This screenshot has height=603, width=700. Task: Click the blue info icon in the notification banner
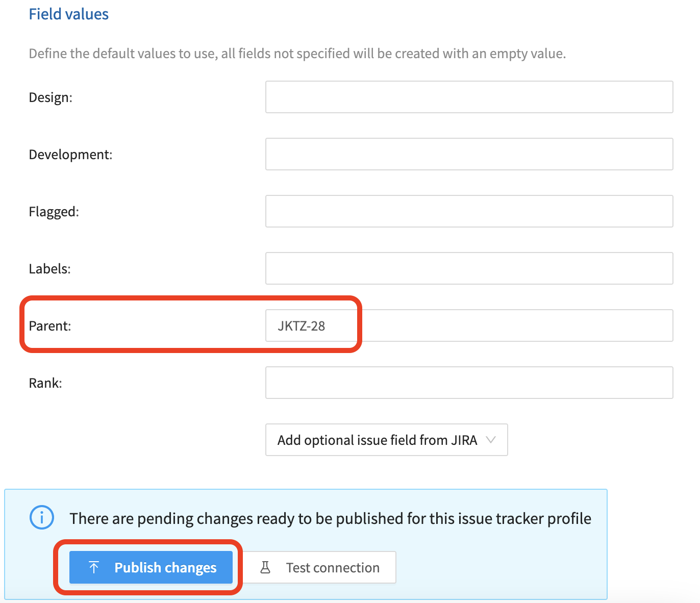[41, 517]
